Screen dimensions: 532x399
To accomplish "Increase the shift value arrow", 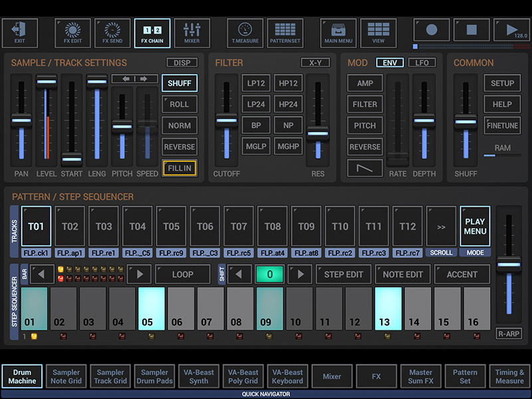I will point(300,274).
